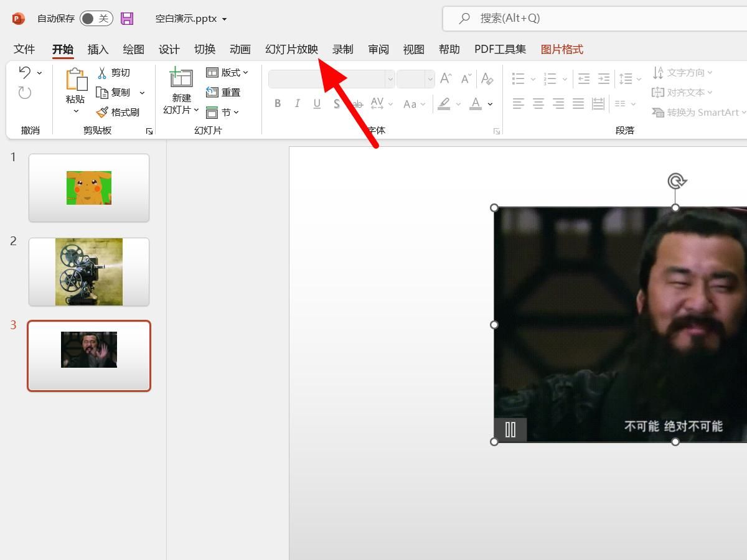
Task: Open the 帮助 ribbon tab
Action: point(449,49)
